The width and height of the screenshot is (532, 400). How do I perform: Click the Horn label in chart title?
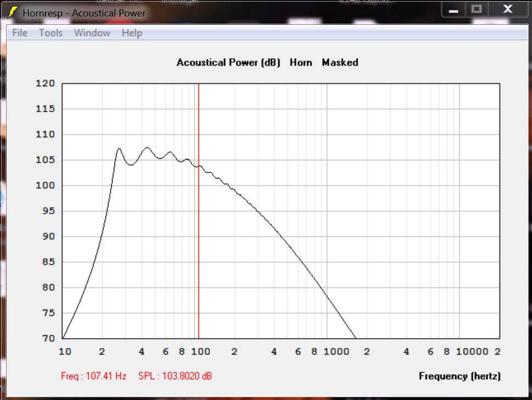coord(301,63)
